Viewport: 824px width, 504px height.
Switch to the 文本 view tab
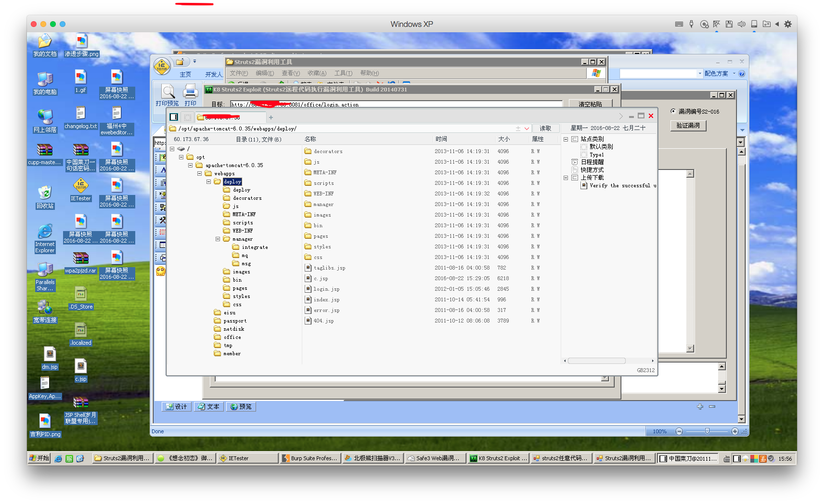209,407
